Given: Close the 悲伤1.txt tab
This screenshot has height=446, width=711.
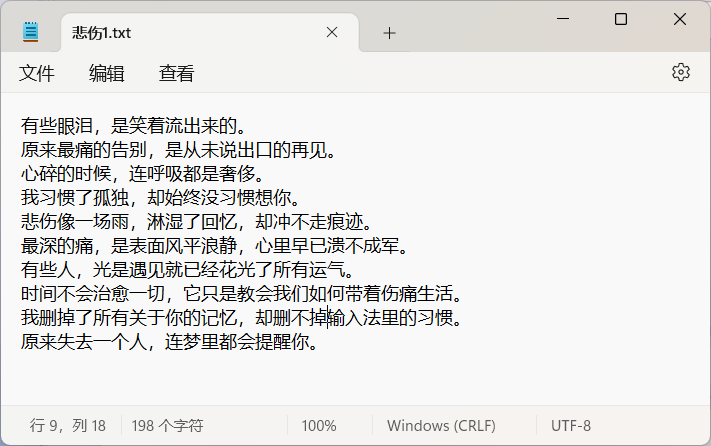Looking at the screenshot, I should click(332, 32).
